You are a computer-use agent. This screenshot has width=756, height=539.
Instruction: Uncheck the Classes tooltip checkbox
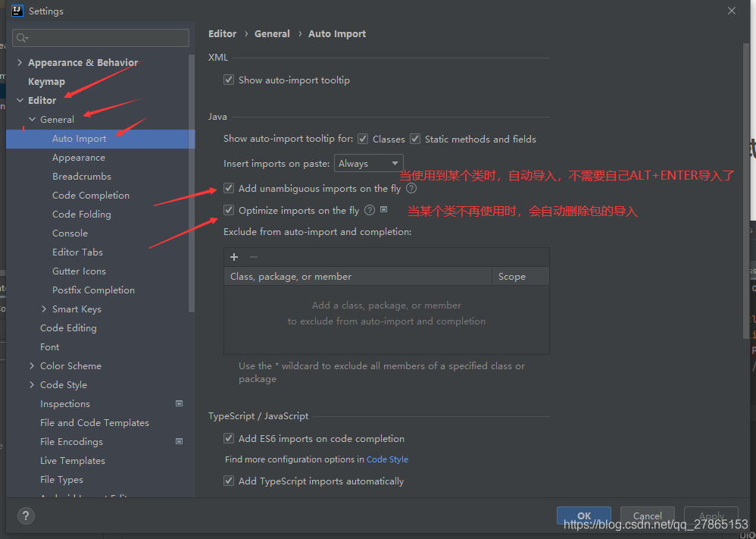363,139
